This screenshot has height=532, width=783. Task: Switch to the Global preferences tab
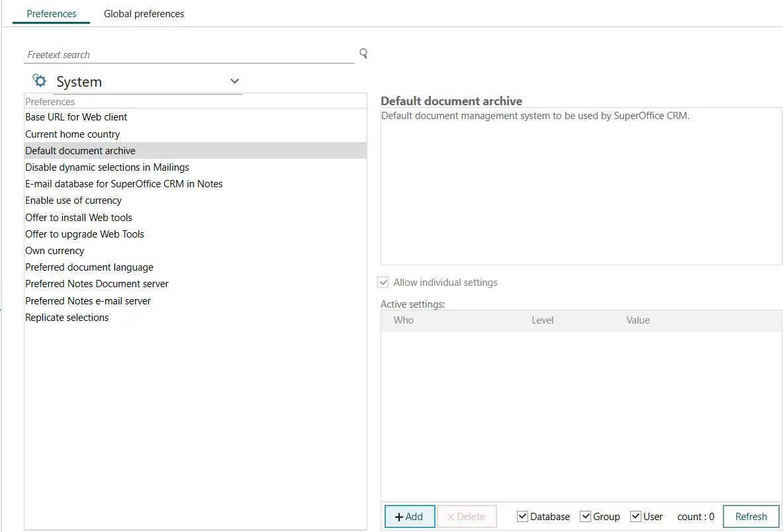pyautogui.click(x=144, y=14)
